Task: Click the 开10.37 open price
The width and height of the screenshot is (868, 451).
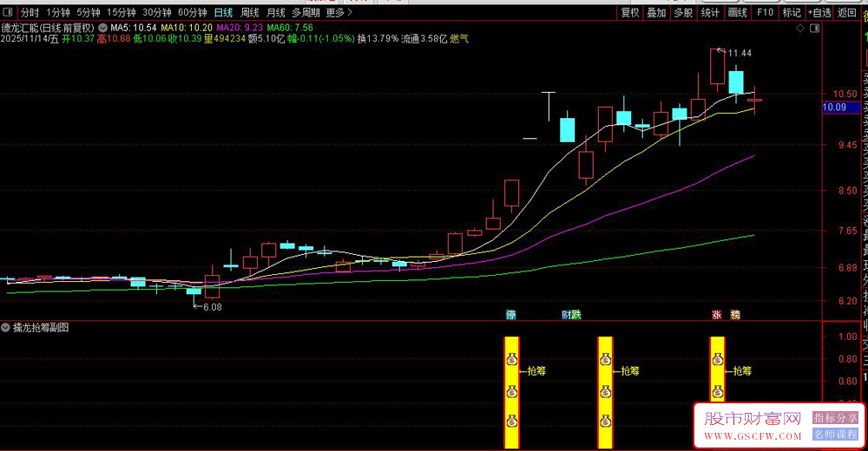Action: point(78,39)
